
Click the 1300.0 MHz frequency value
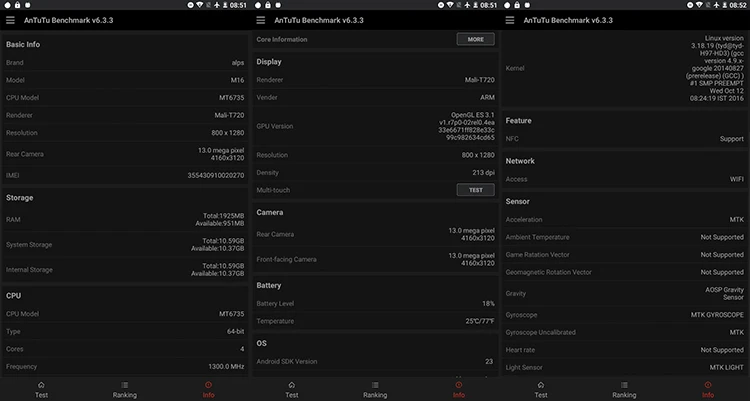click(226, 367)
